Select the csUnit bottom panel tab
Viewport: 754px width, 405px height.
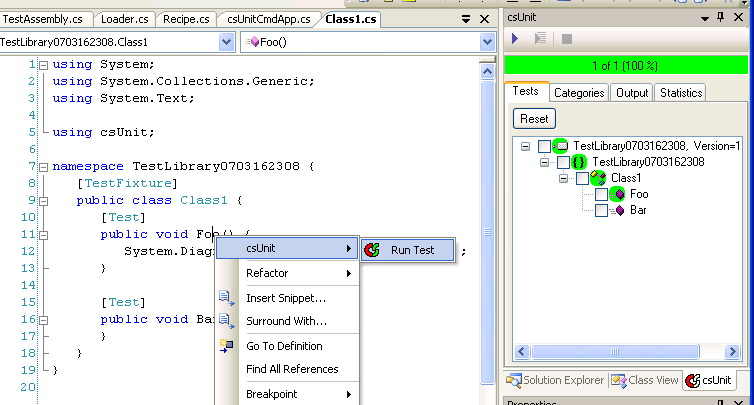[x=708, y=380]
